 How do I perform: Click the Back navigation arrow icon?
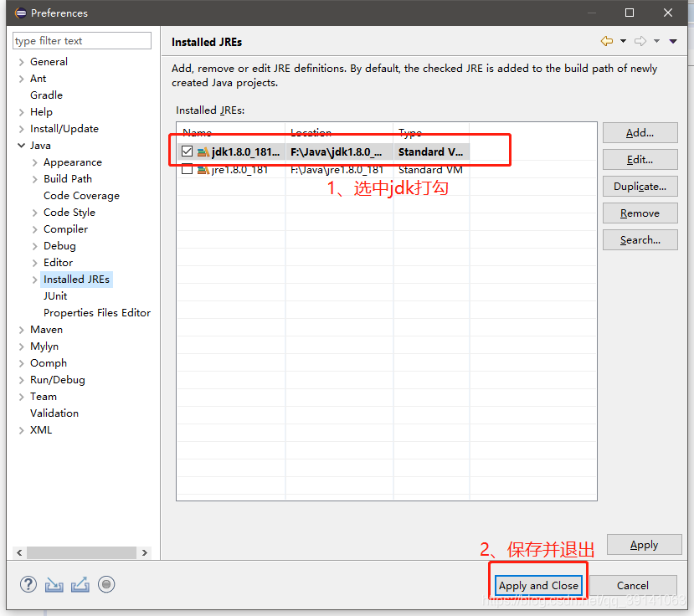(607, 41)
